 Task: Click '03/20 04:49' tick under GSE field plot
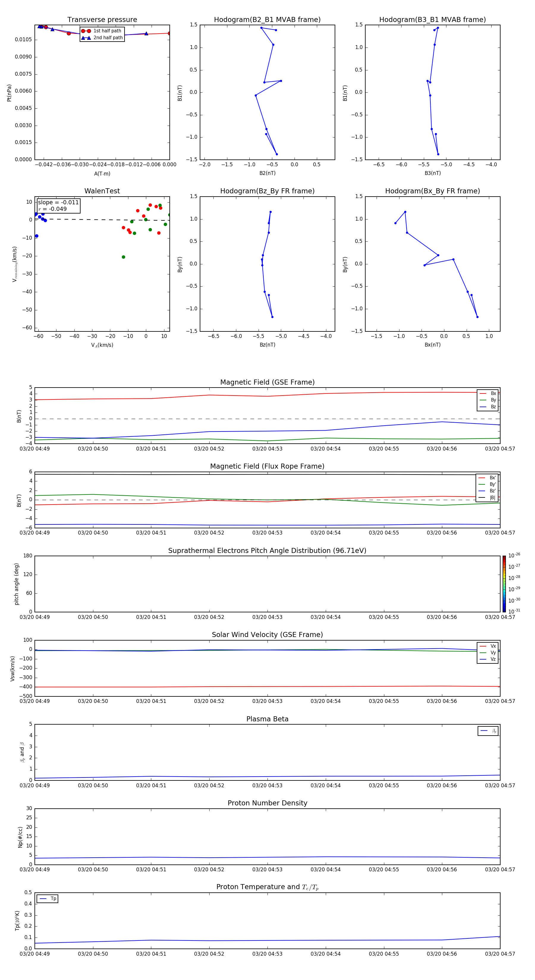(35, 449)
